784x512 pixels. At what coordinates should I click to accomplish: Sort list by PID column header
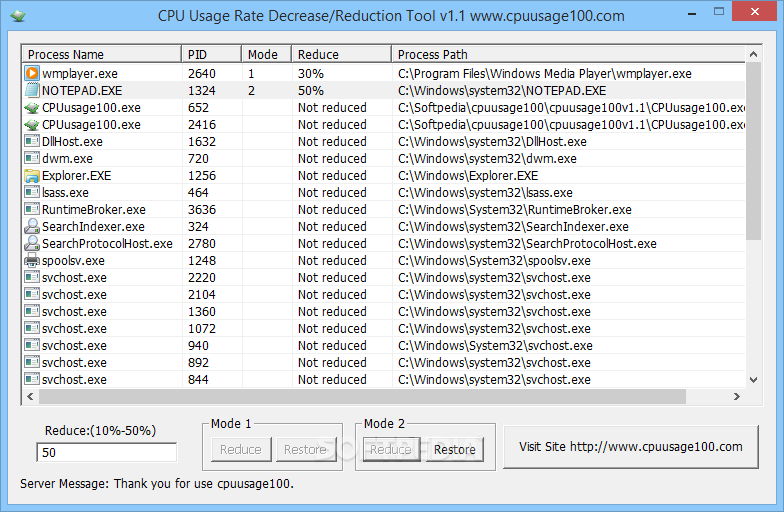coord(210,54)
